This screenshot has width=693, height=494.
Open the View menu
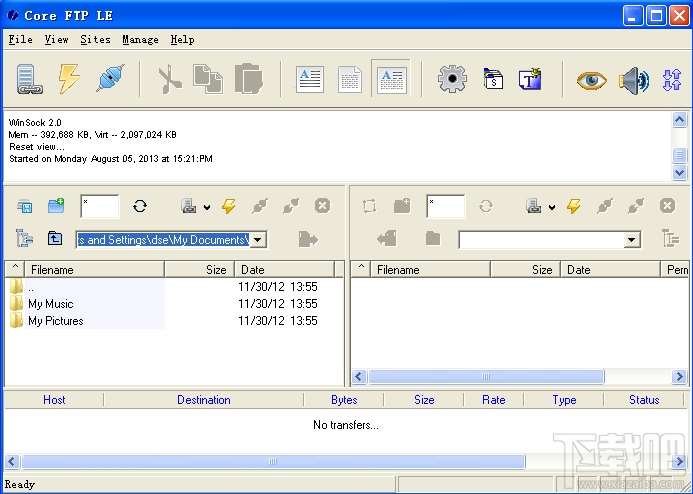[57, 39]
